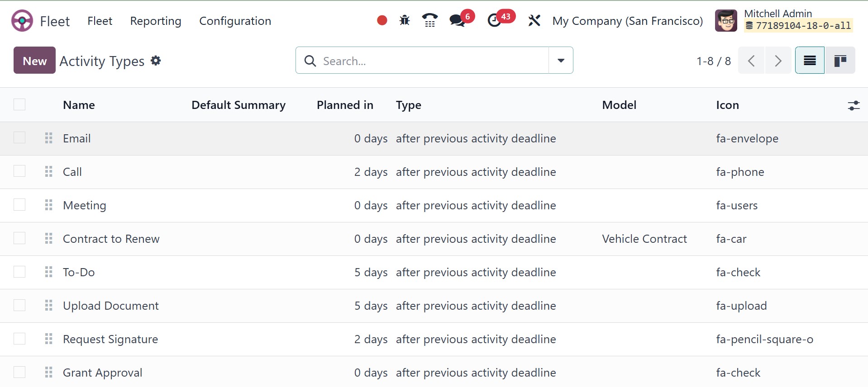Open the activities clock icon

point(495,20)
